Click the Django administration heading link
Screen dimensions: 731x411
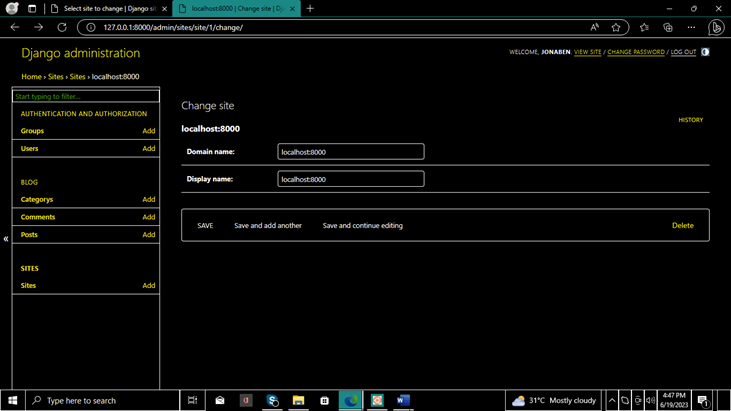click(x=81, y=53)
